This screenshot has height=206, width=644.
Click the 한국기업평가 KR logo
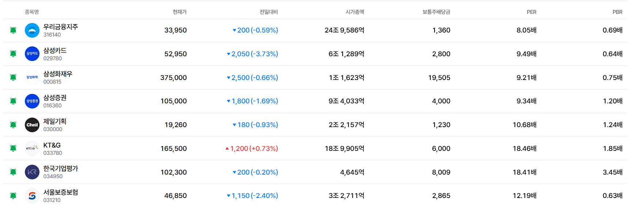tap(32, 172)
